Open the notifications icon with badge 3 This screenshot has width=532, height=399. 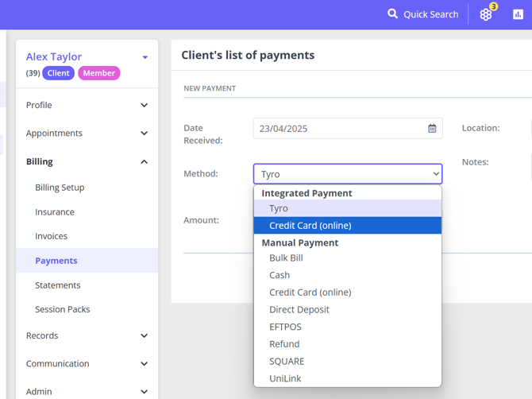coord(486,14)
